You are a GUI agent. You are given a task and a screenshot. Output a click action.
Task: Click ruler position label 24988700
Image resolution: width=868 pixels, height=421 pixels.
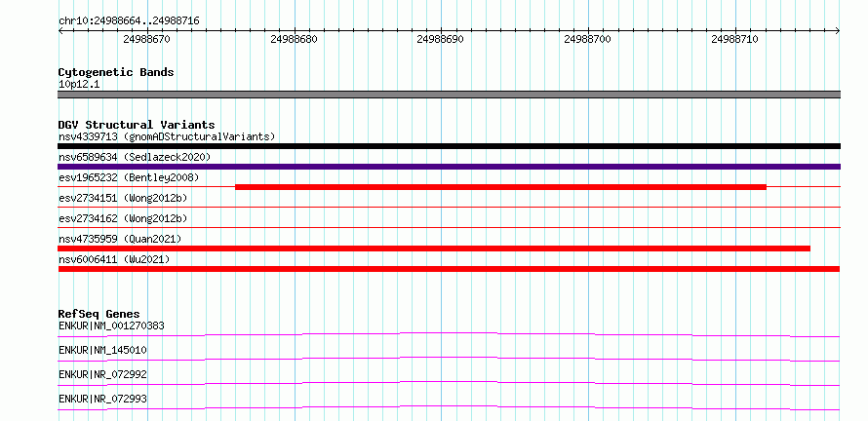pyautogui.click(x=587, y=39)
